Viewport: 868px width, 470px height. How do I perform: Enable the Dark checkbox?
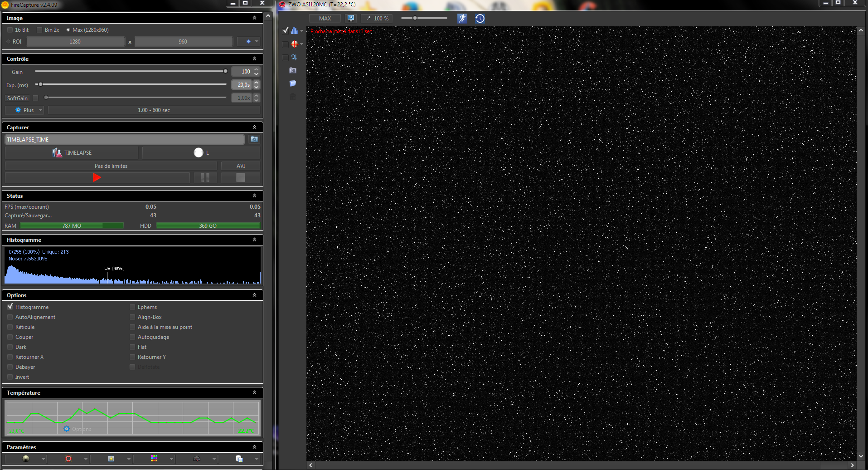10,347
